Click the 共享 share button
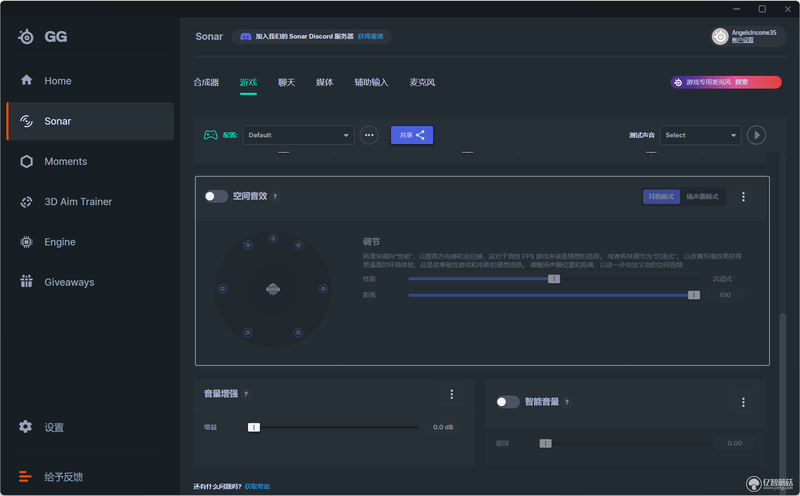 412,135
